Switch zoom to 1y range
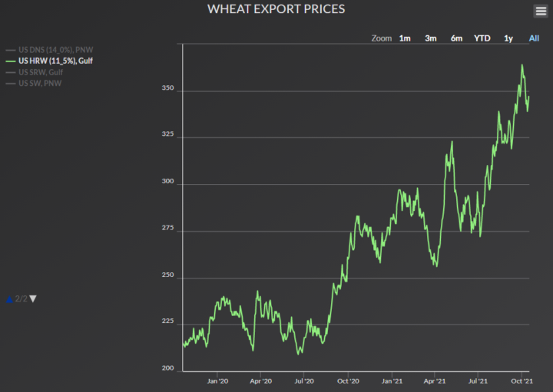Screen dimensions: 553x392 tap(508, 38)
